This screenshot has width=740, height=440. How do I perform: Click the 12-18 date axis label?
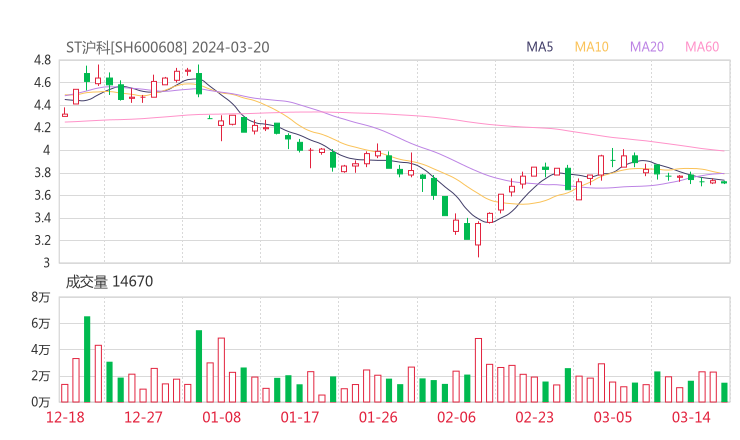[65, 417]
